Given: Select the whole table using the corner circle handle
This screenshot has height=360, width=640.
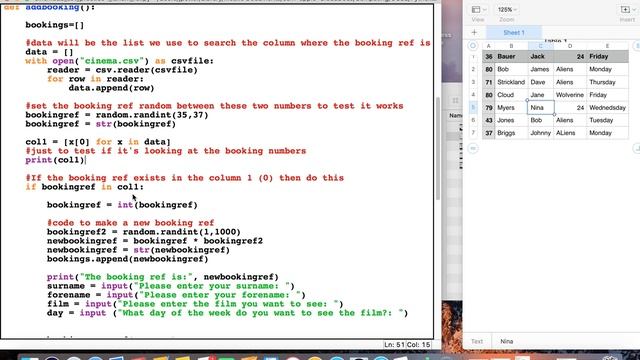Looking at the screenshot, I should [x=473, y=46].
